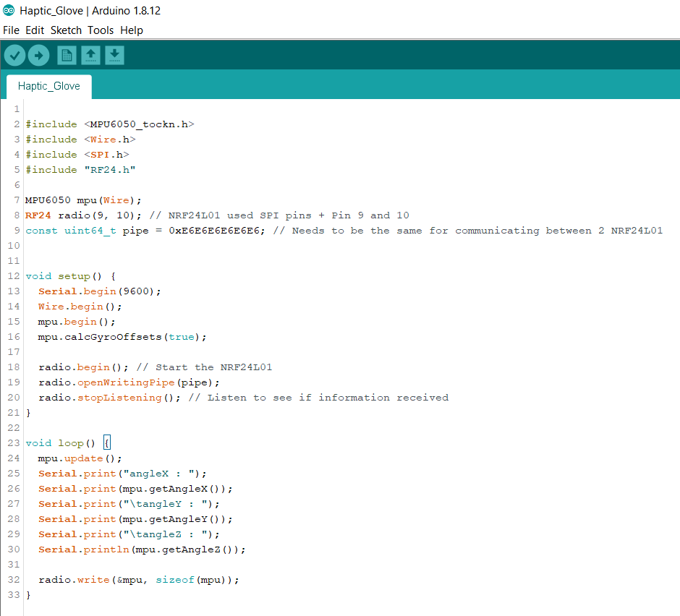Click Serial.print("\tangleZ : "); line

pos(129,534)
